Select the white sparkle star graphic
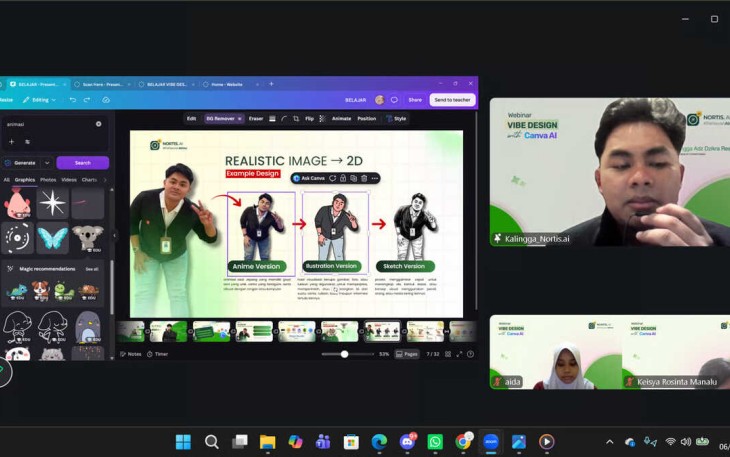This screenshot has width=730, height=457. point(52,203)
